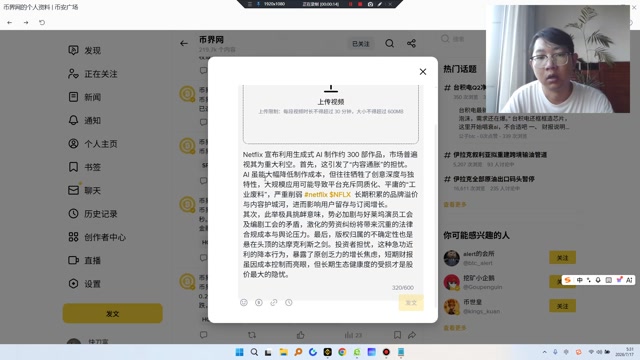Image resolution: width=640 pixels, height=360 pixels.
Task: Open 发现 in left sidebar
Action: (x=84, y=50)
